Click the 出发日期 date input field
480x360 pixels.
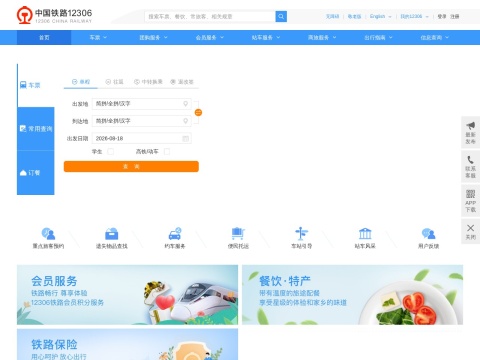(142, 138)
